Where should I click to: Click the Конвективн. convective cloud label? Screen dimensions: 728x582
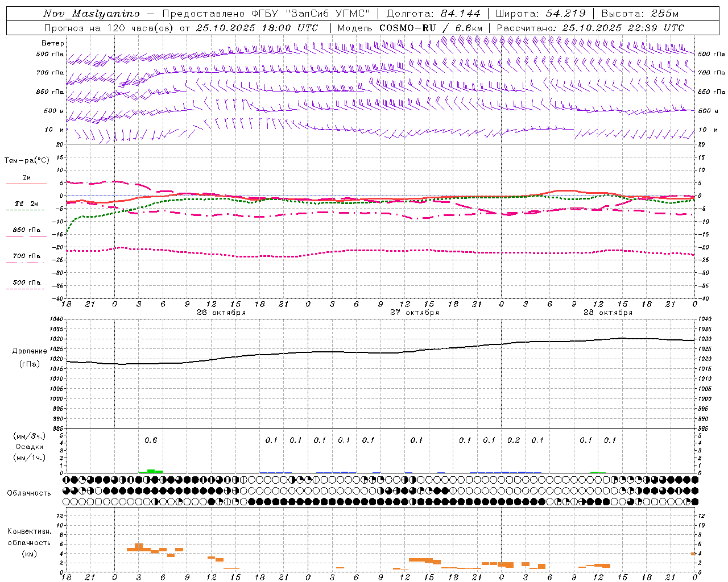coord(30,531)
